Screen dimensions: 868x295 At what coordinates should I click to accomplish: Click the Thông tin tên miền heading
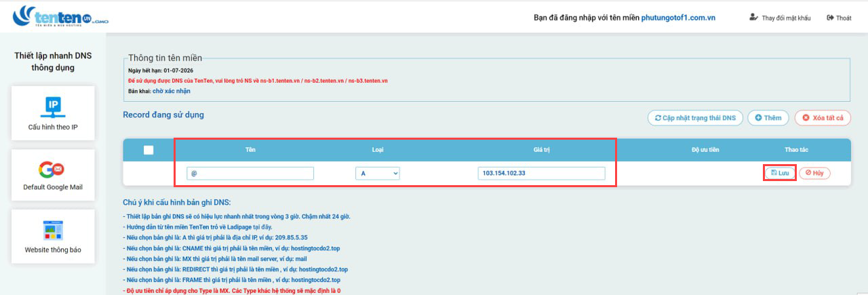[165, 58]
